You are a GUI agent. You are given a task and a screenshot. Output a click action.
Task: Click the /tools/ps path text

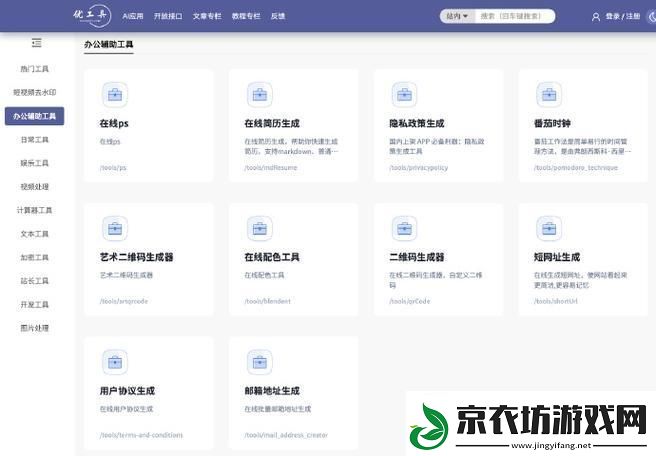pyautogui.click(x=113, y=168)
